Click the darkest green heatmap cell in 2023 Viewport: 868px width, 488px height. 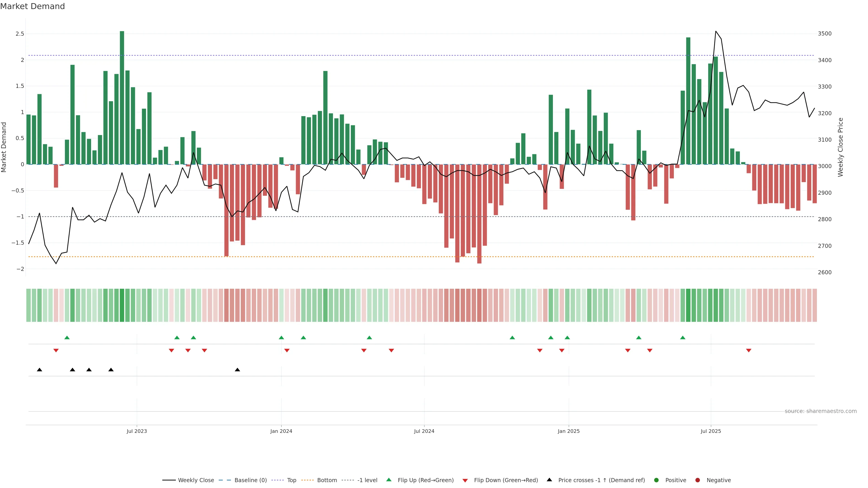[122, 305]
